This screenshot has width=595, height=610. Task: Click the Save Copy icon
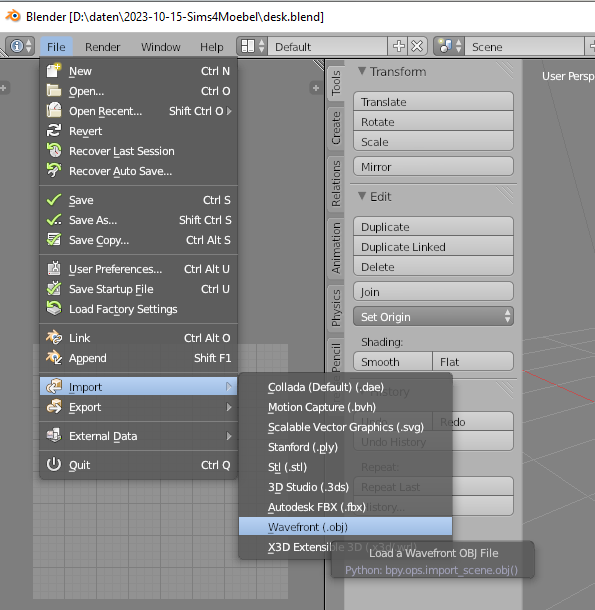[x=54, y=240]
